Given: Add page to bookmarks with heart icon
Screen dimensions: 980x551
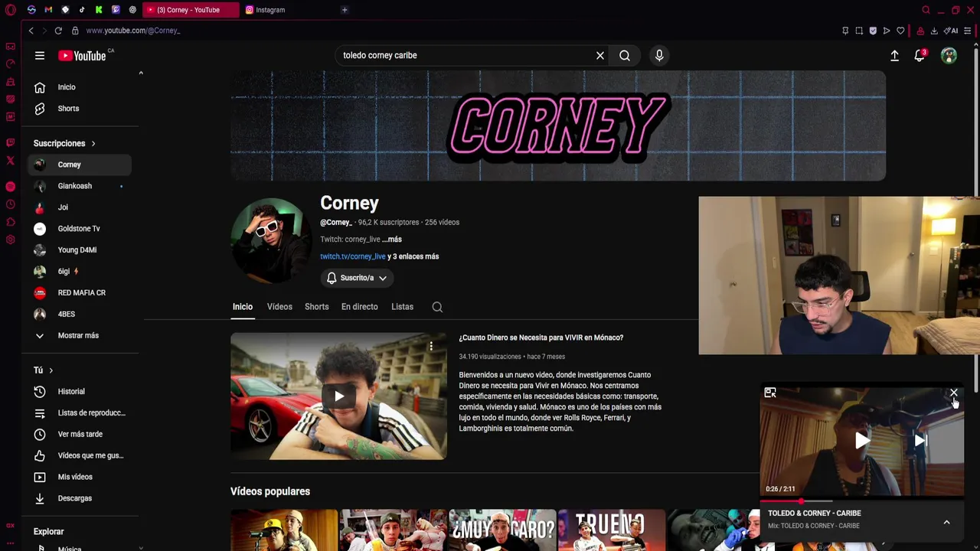Looking at the screenshot, I should coord(900,31).
